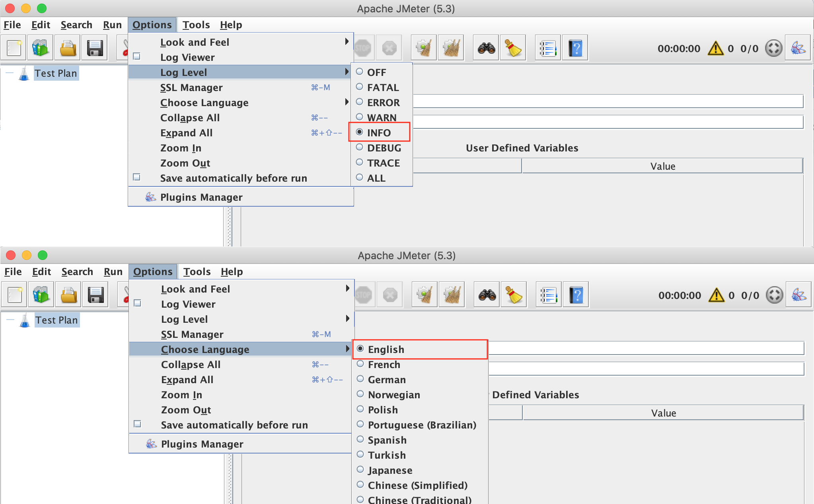Open Templates icon in bottom window toolbar
The image size is (814, 504).
(x=41, y=295)
